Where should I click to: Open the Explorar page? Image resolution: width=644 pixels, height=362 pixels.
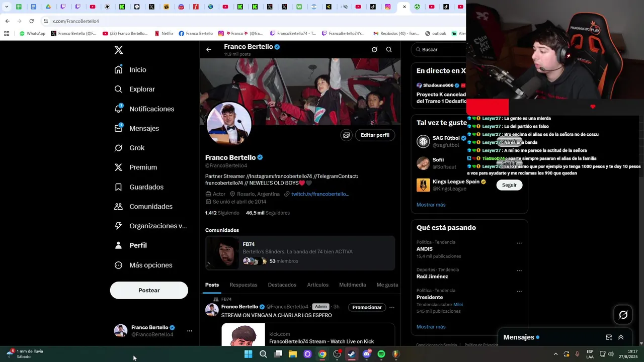134,89
